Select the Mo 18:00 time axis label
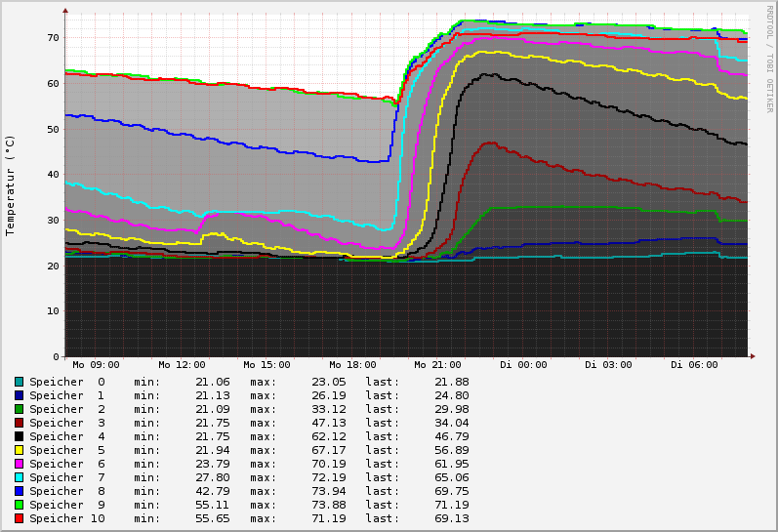The height and width of the screenshot is (532, 778). click(x=352, y=365)
